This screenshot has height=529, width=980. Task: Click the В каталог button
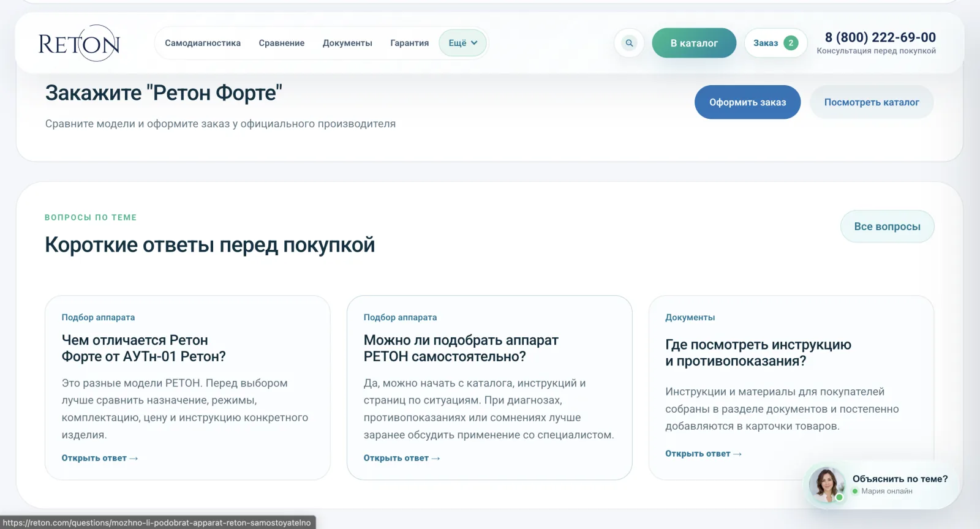[x=694, y=43]
